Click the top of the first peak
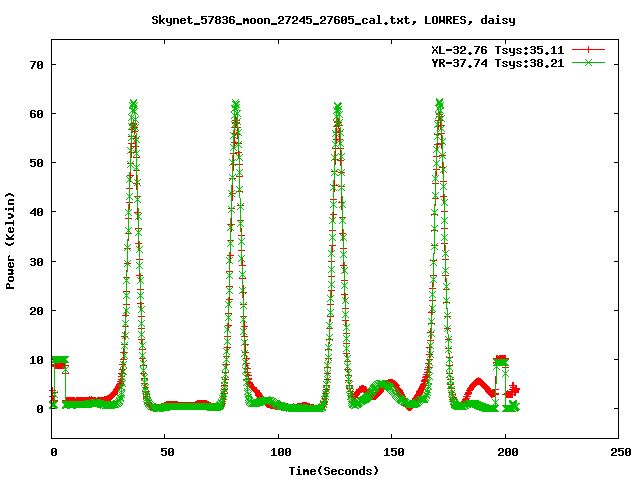This screenshot has width=640, height=480. coord(133,104)
